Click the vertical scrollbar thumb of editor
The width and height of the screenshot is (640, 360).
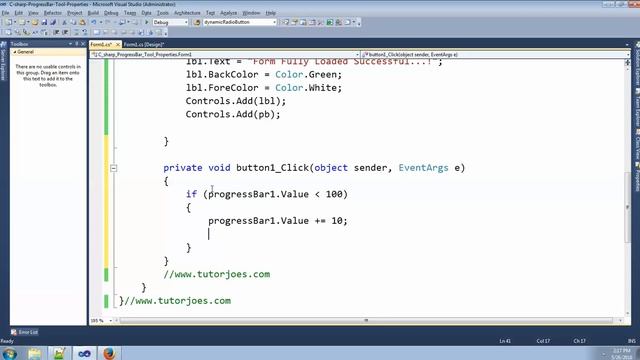(627, 207)
